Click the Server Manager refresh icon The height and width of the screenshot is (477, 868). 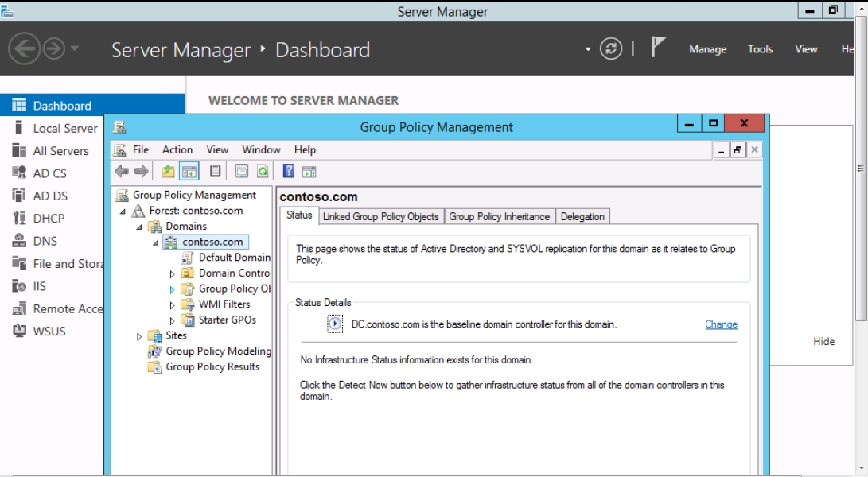(610, 48)
